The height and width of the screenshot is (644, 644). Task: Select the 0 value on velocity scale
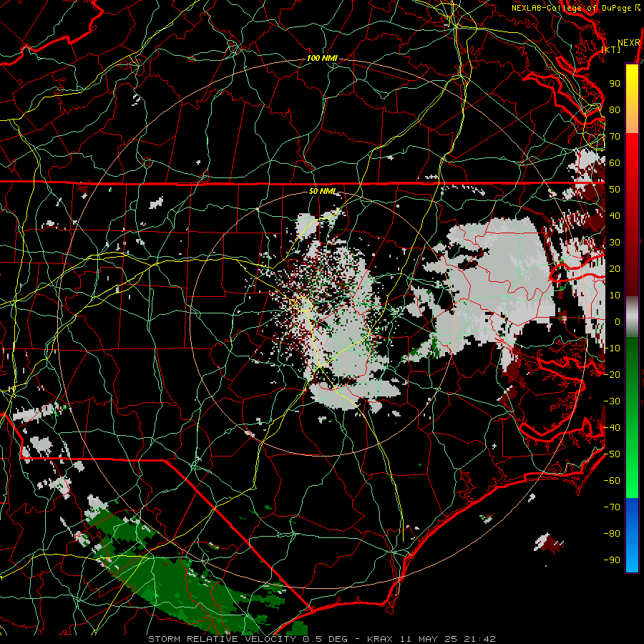pos(618,322)
